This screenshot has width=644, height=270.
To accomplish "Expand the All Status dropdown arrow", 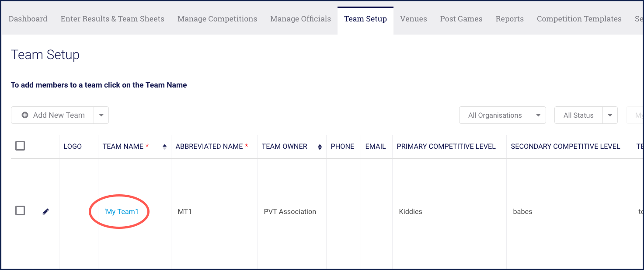I will pos(610,115).
